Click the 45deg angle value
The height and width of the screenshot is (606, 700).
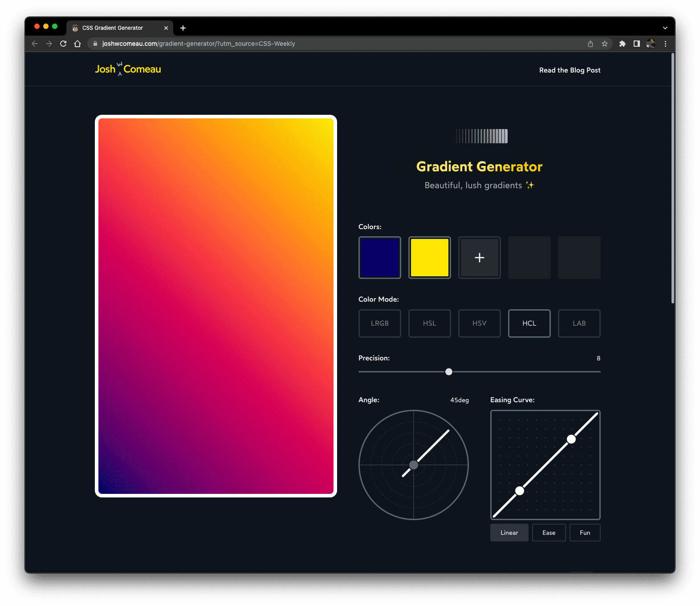coord(460,400)
